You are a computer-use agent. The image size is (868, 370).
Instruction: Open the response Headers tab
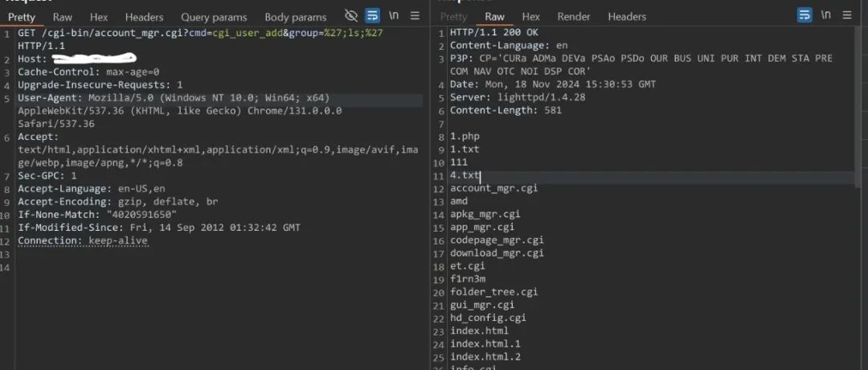point(627,17)
